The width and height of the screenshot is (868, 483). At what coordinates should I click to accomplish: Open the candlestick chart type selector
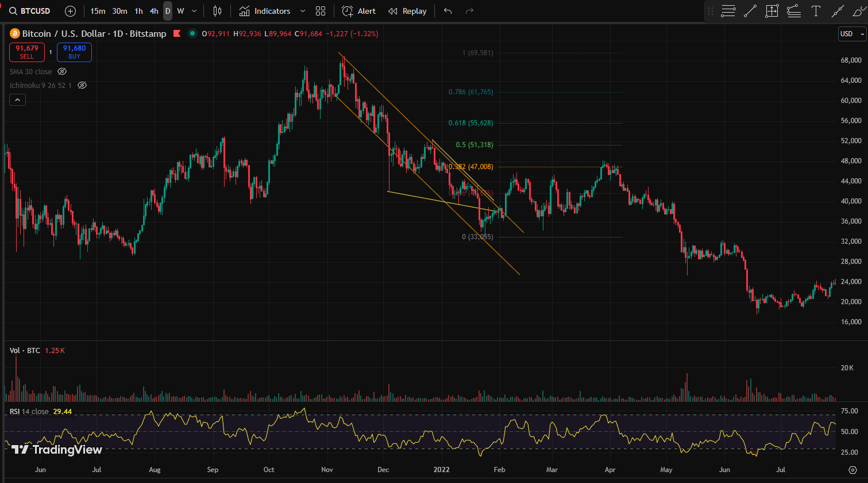pos(217,11)
